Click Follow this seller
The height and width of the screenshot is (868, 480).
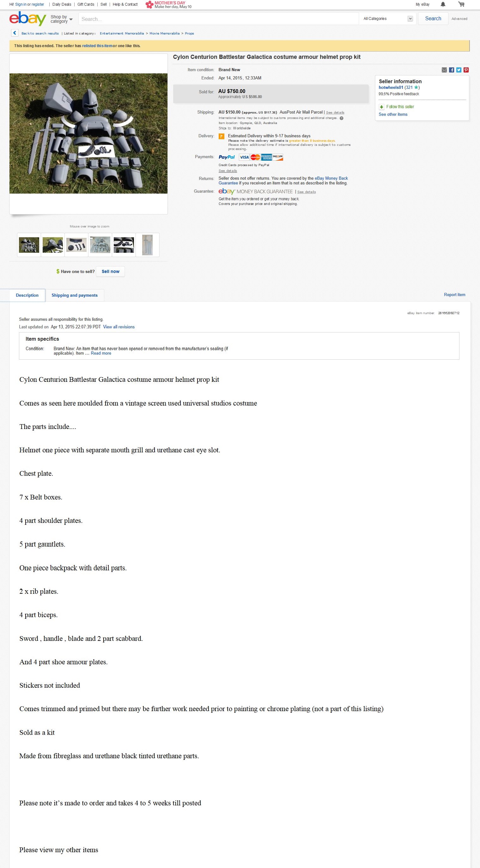tap(400, 107)
